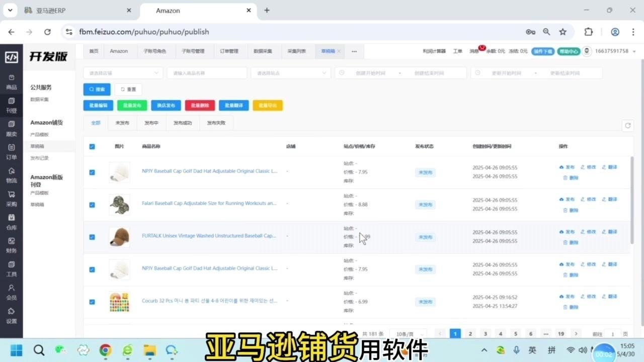
Task: Open the password key icon in the address bar
Action: tap(530, 32)
